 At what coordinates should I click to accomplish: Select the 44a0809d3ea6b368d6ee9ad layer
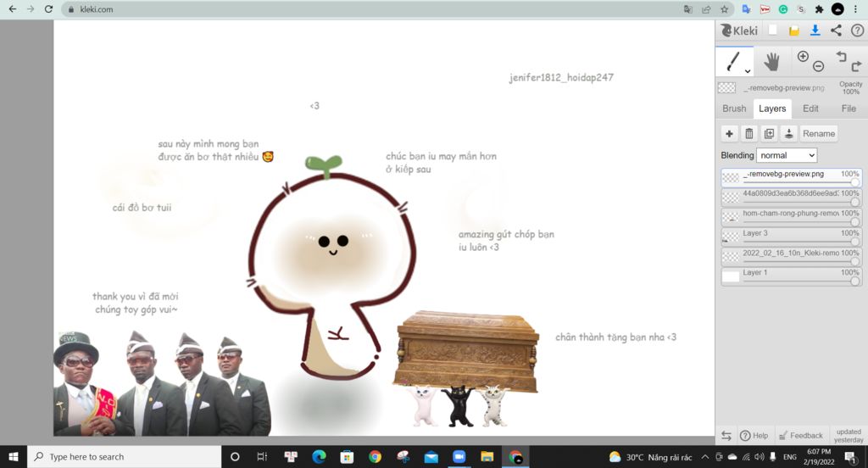792,197
